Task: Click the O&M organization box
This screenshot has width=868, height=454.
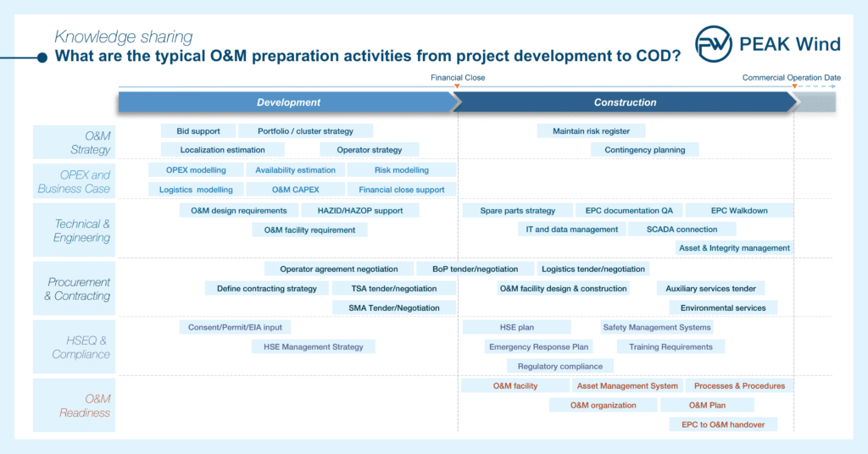Action: (x=604, y=405)
